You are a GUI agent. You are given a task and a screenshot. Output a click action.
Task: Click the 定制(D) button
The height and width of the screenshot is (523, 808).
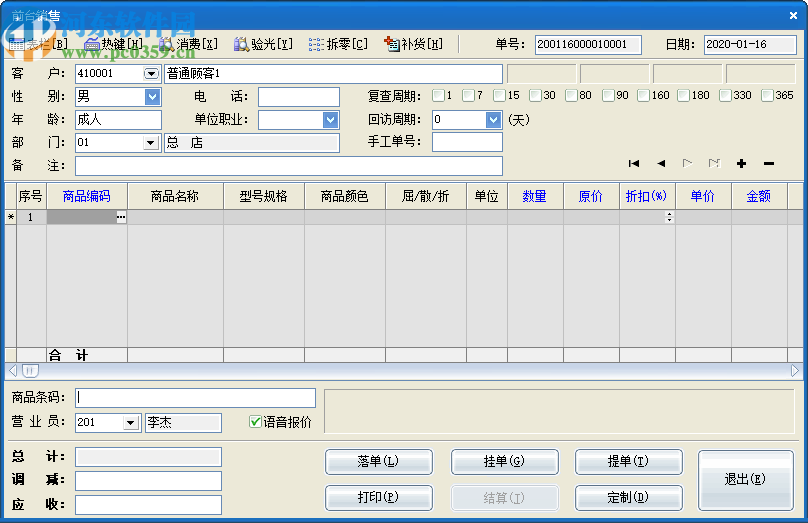[x=629, y=498]
